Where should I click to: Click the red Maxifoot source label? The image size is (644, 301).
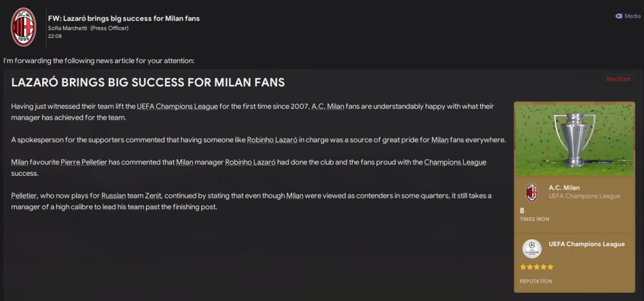(618, 79)
